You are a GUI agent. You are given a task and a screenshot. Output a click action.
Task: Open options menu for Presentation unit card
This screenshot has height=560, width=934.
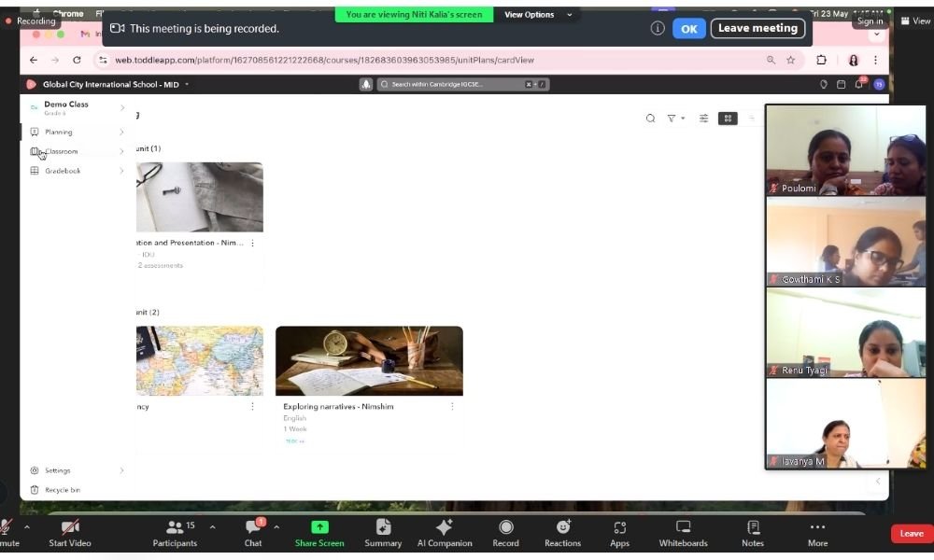click(x=252, y=243)
